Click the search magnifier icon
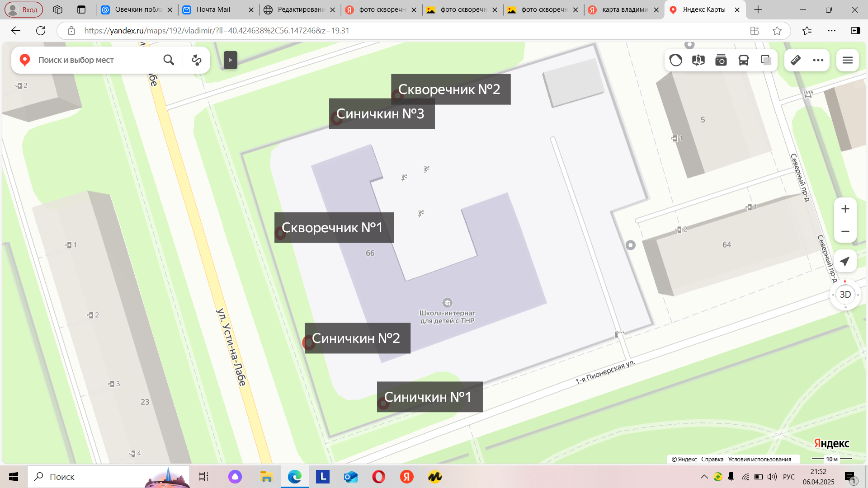This screenshot has height=488, width=868. [x=169, y=60]
